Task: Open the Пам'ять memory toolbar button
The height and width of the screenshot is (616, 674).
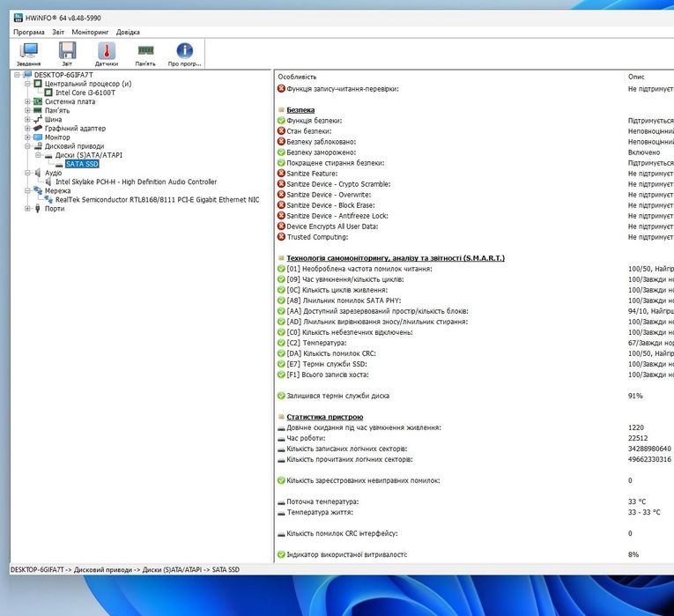Action: (145, 54)
